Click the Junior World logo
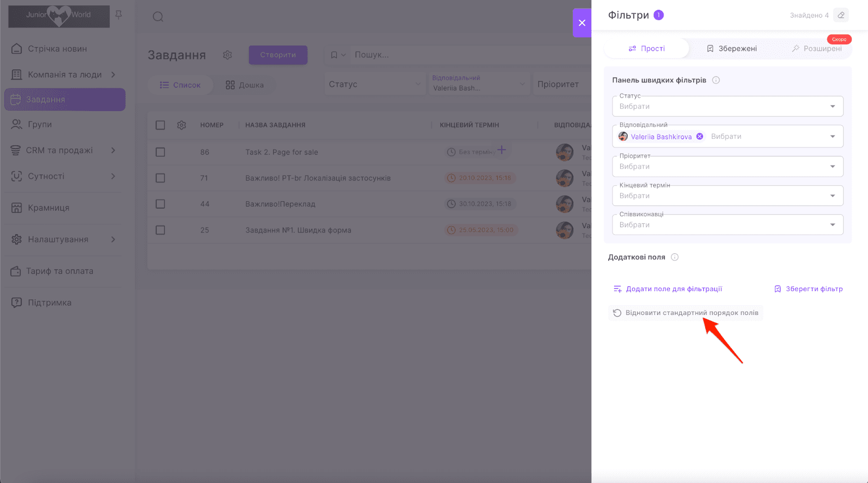 [x=59, y=16]
